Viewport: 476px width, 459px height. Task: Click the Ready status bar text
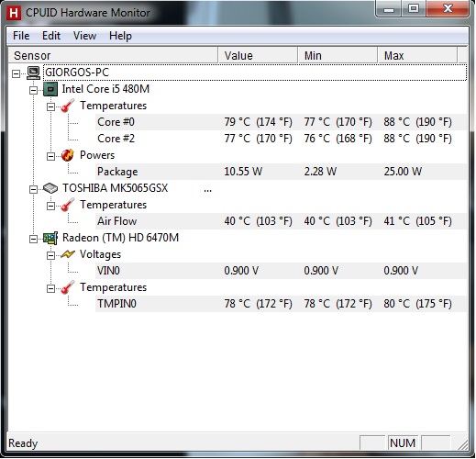click(x=23, y=443)
